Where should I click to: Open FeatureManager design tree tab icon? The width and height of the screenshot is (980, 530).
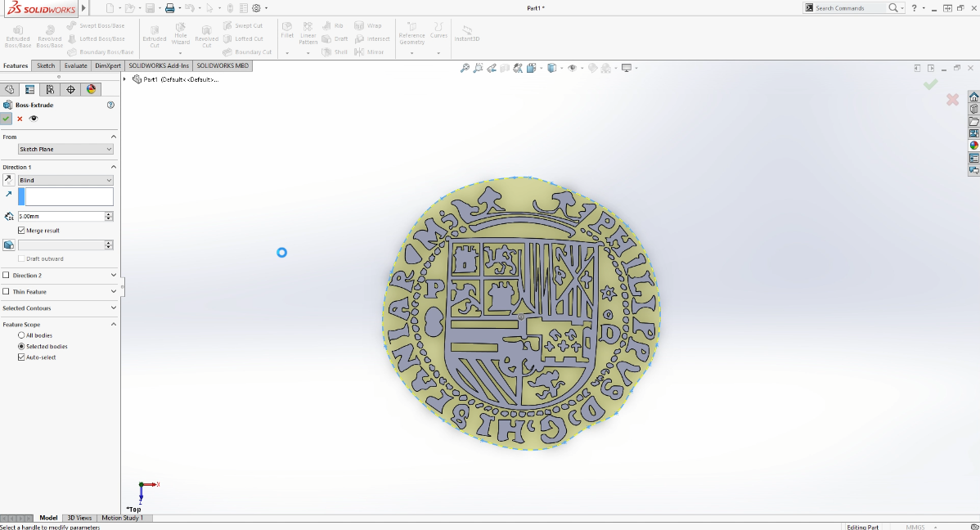pos(9,89)
